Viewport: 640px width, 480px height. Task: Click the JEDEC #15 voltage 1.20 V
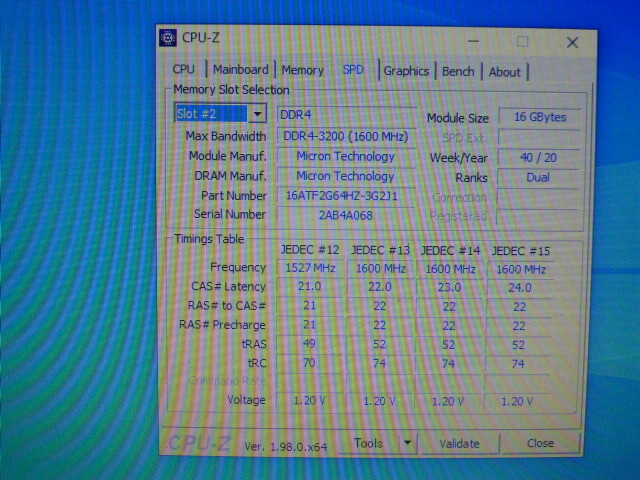pyautogui.click(x=517, y=402)
